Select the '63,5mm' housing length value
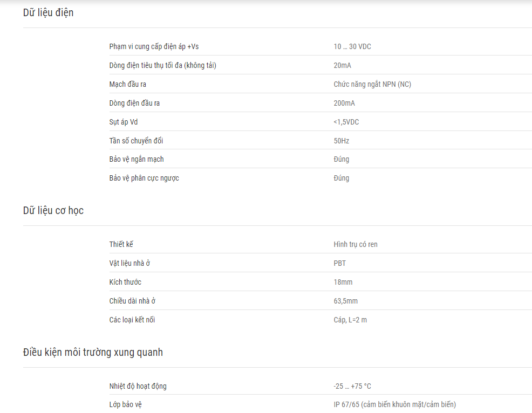The width and height of the screenshot is (532, 413). tap(346, 301)
